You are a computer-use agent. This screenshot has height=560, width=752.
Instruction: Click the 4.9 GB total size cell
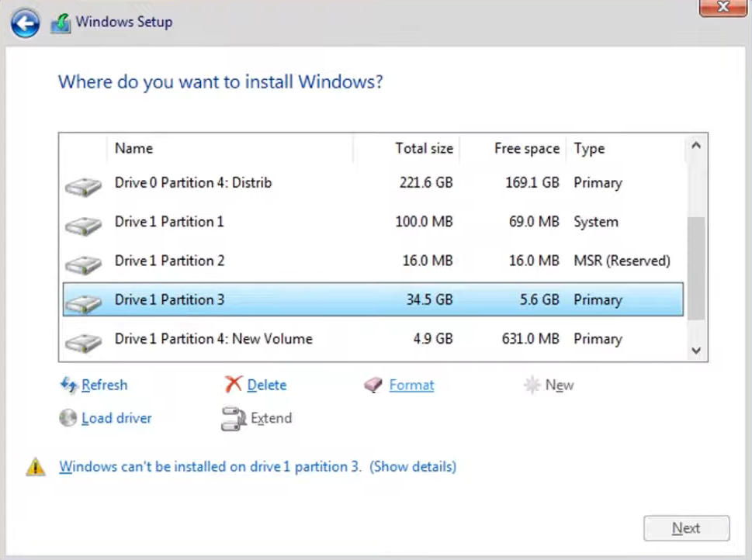click(x=433, y=338)
